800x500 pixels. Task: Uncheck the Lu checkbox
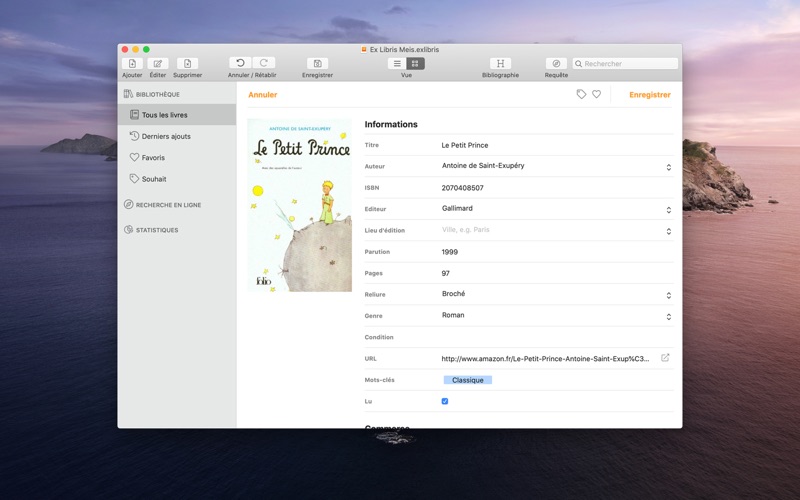pyautogui.click(x=445, y=402)
